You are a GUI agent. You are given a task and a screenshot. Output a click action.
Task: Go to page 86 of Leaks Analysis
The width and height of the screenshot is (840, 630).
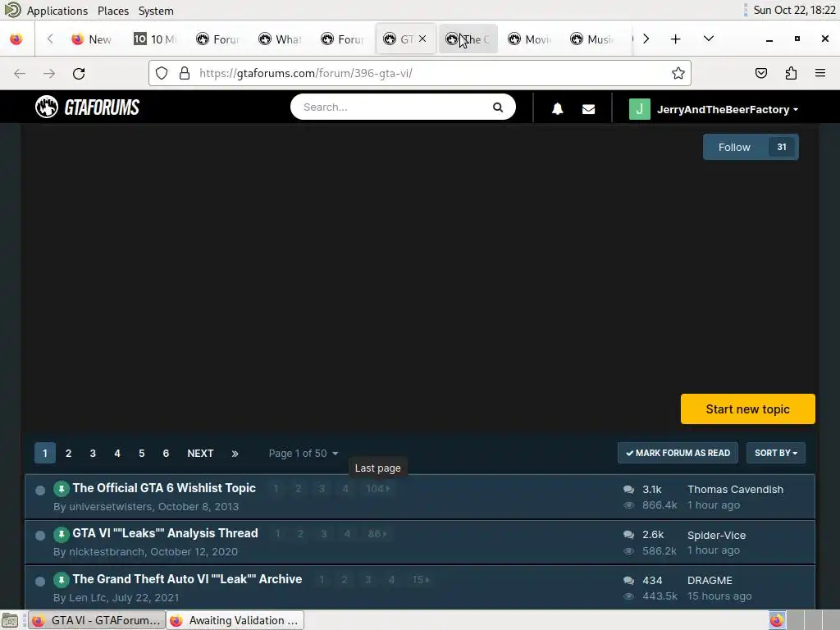click(x=377, y=534)
